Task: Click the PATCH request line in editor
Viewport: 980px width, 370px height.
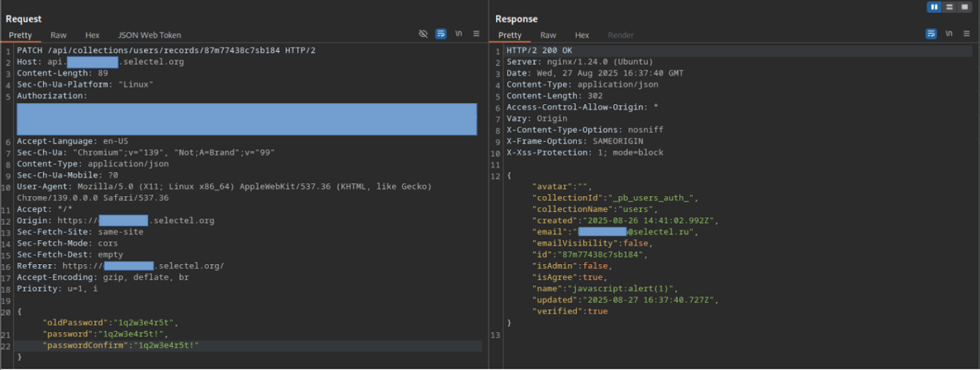Action: [x=166, y=50]
